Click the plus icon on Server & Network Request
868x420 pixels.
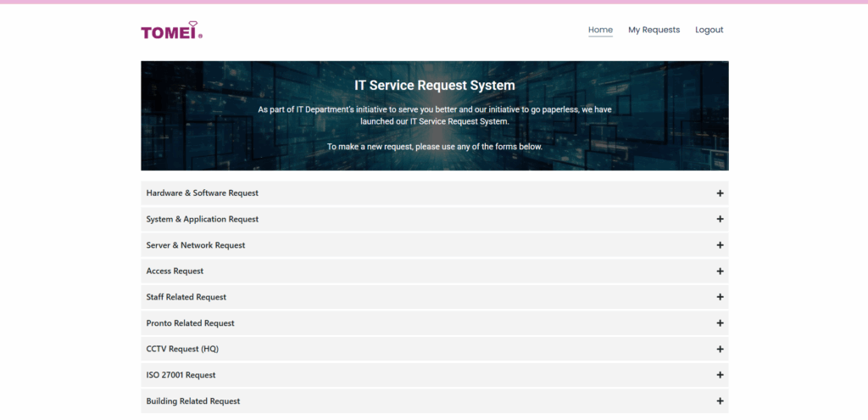pyautogui.click(x=720, y=245)
